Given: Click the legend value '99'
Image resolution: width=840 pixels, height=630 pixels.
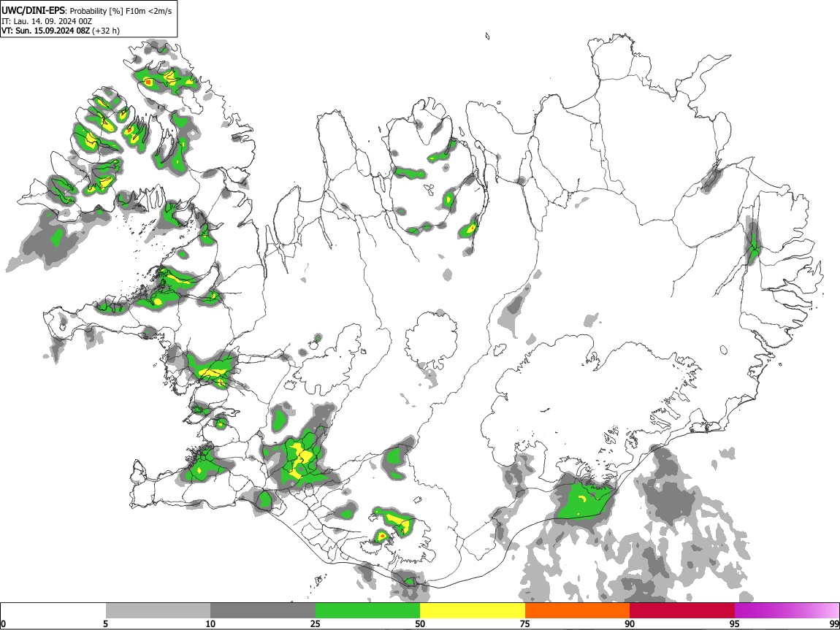Looking at the screenshot, I should [834, 623].
